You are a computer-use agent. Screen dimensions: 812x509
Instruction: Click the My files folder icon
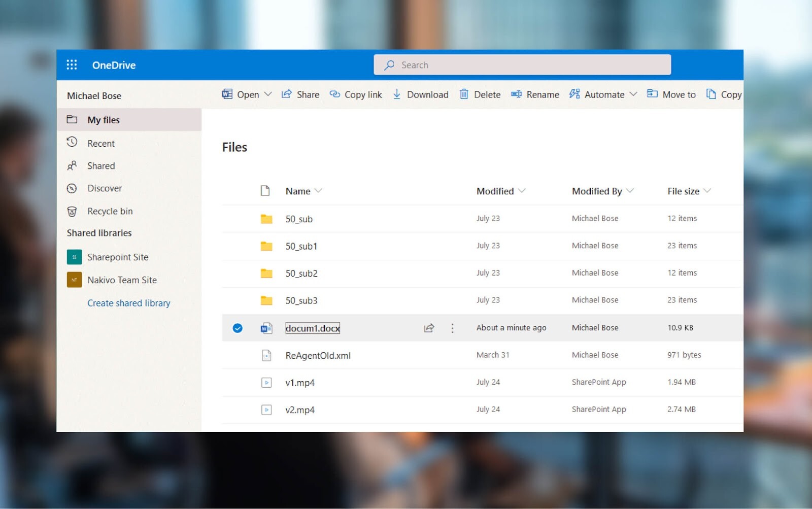click(72, 120)
